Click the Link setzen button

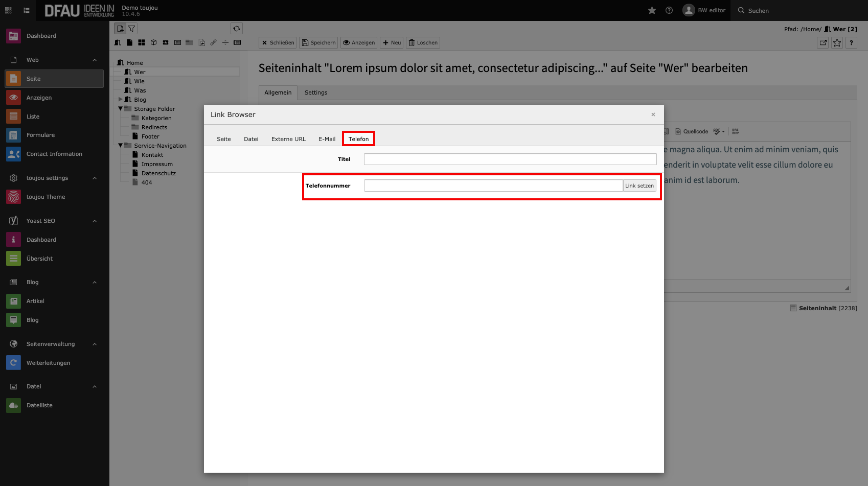[x=639, y=186]
